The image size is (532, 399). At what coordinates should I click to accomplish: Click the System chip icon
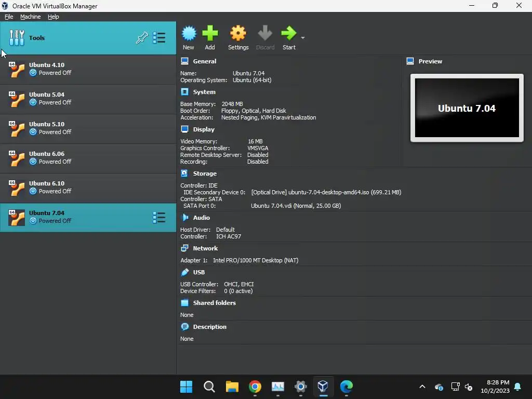(x=184, y=91)
